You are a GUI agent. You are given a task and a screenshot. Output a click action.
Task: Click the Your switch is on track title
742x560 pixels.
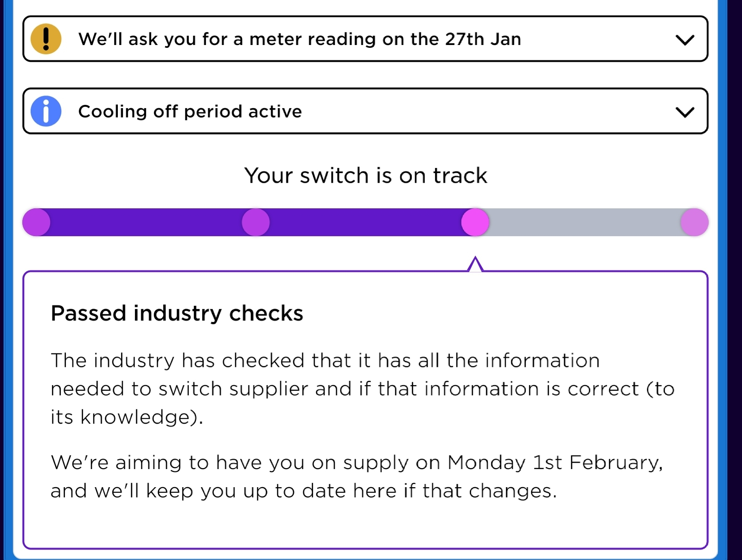365,175
